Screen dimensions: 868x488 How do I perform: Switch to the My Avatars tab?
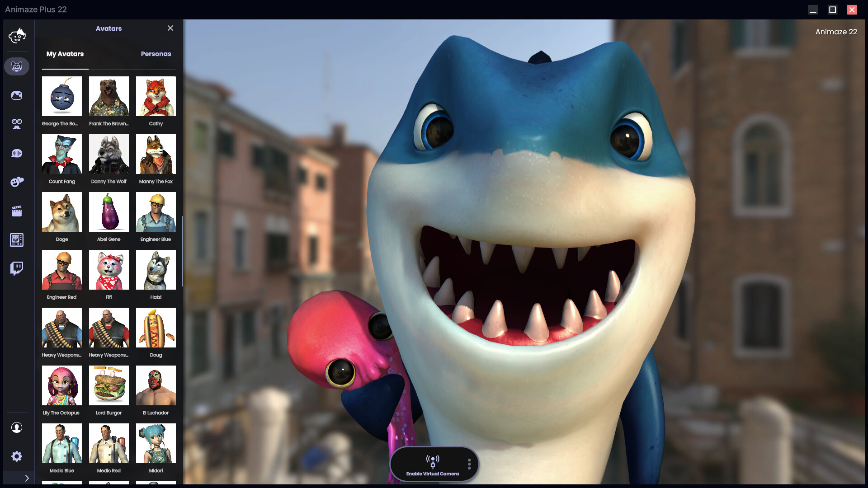tap(65, 54)
